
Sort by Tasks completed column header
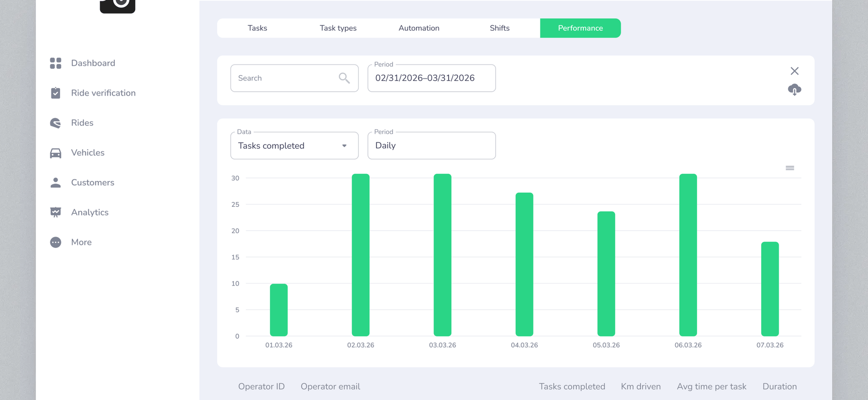click(572, 386)
